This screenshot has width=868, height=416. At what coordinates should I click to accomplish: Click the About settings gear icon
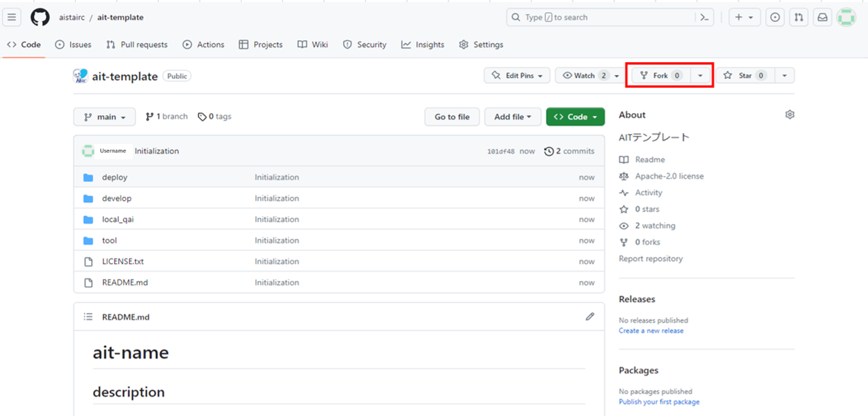(x=790, y=115)
